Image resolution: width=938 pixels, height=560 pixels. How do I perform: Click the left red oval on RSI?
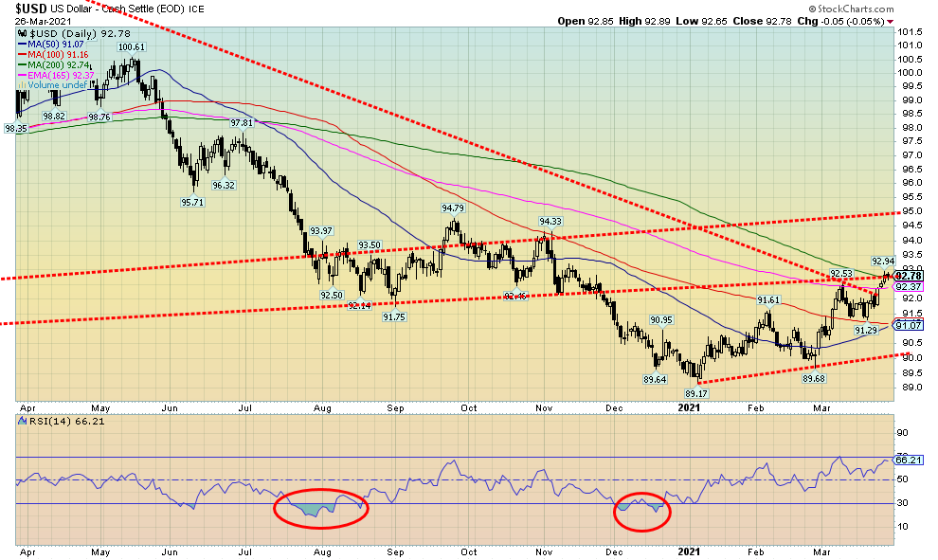click(x=320, y=509)
